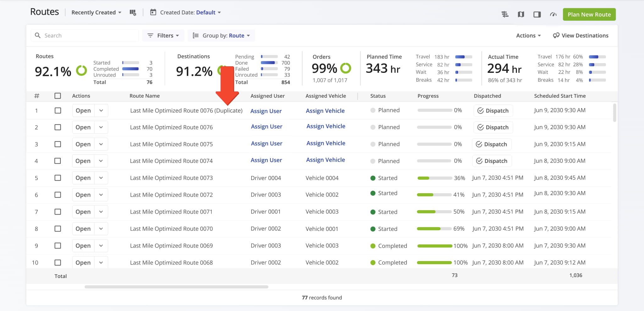The image size is (644, 311).
Task: Click the calendar icon beside Created Date
Action: 153,13
